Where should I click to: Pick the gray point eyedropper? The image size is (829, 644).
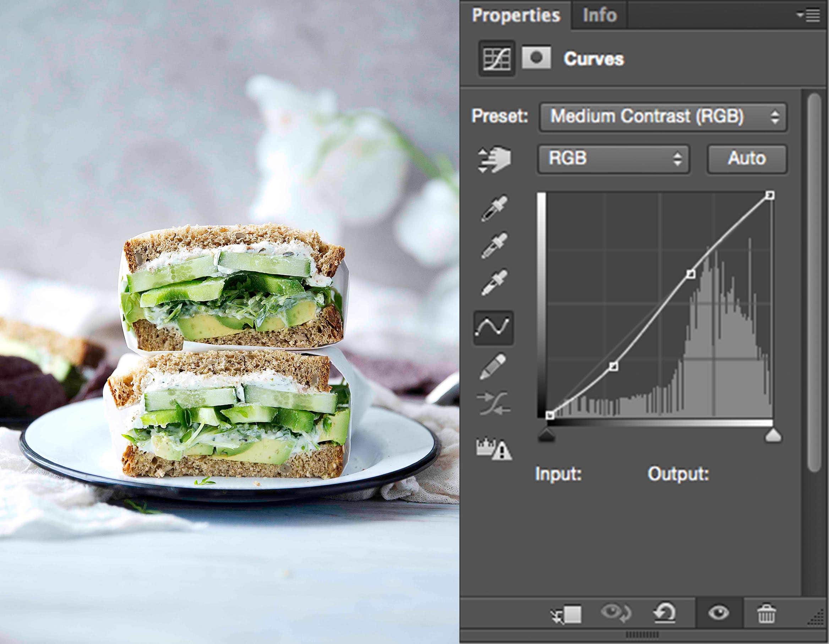pos(494,245)
